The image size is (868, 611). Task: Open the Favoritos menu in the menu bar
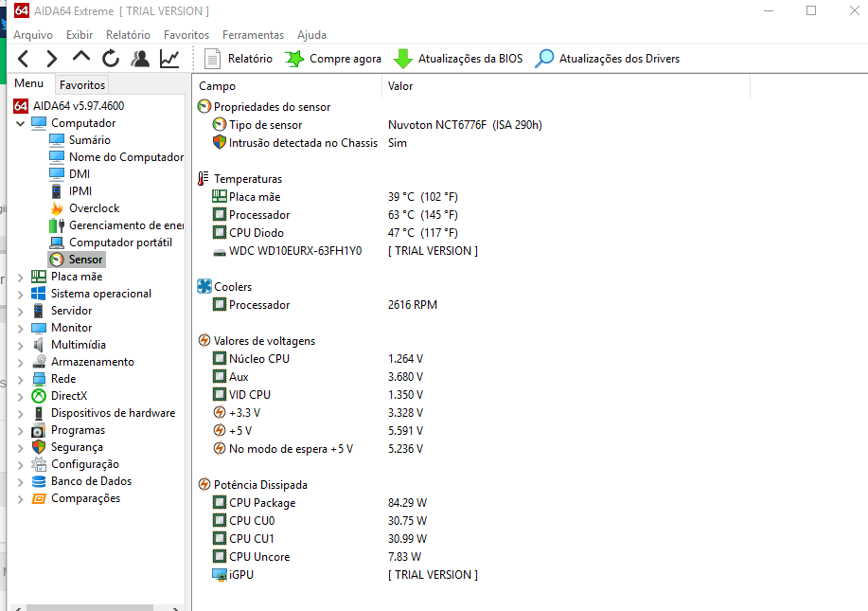click(x=186, y=35)
